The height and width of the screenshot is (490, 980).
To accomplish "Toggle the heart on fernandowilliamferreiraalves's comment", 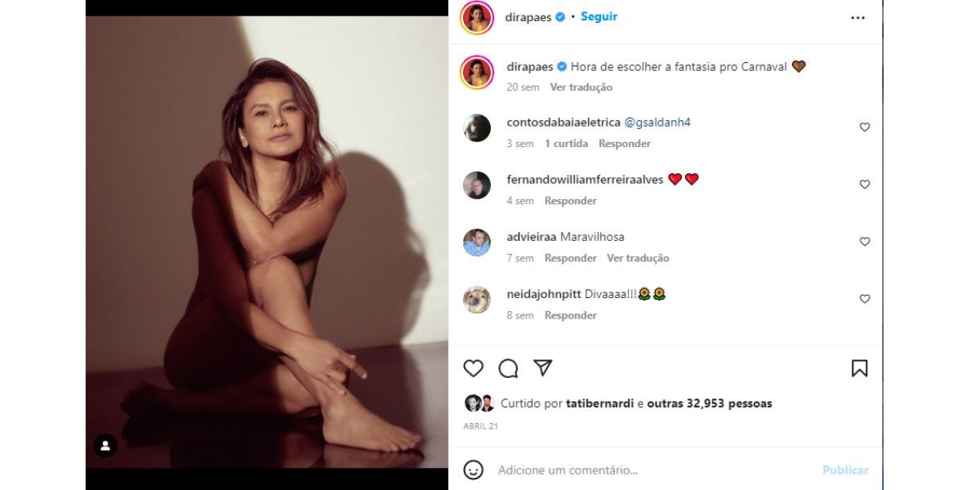I will 865,184.
